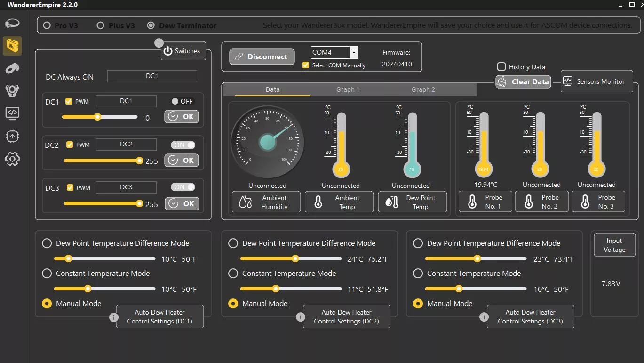Open Auto Dew Heater Control Settings (DC3)
The width and height of the screenshot is (644, 363).
point(530,317)
